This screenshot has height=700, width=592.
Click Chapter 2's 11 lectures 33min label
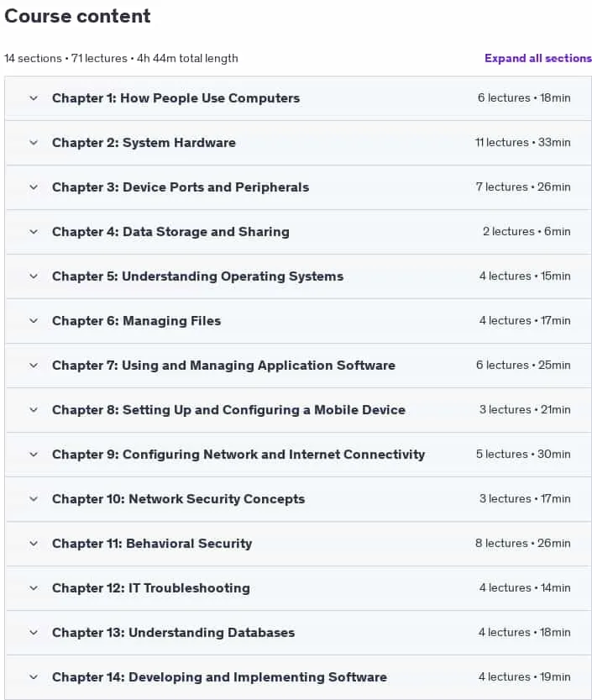tap(523, 142)
